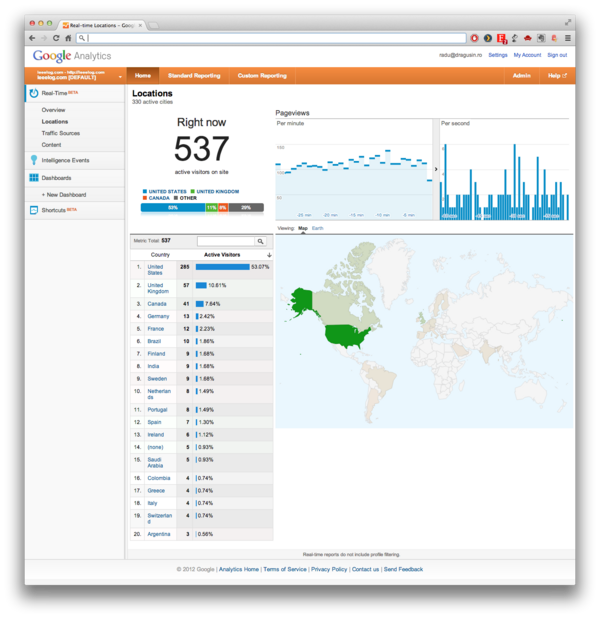Click the Google Analytics logo

[x=72, y=56]
